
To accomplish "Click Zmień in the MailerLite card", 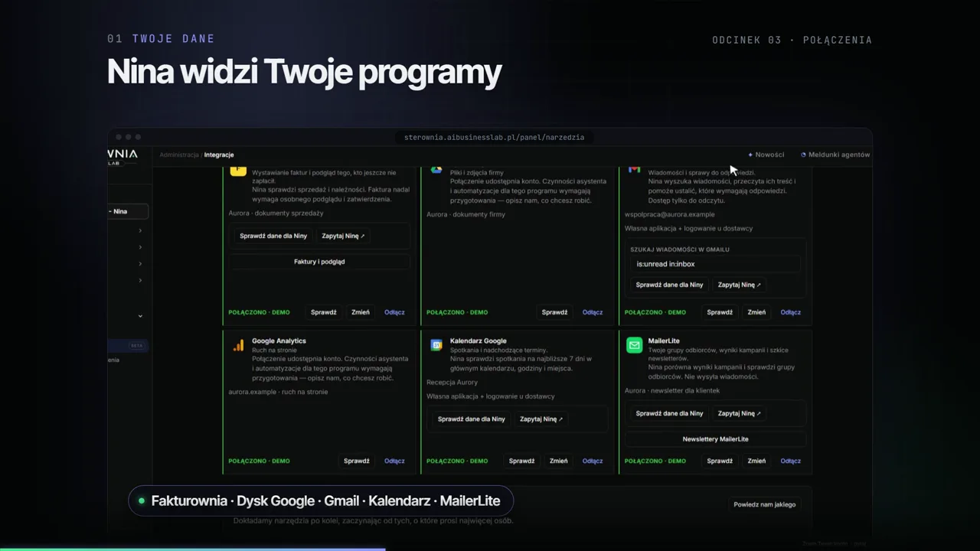I will pyautogui.click(x=756, y=461).
